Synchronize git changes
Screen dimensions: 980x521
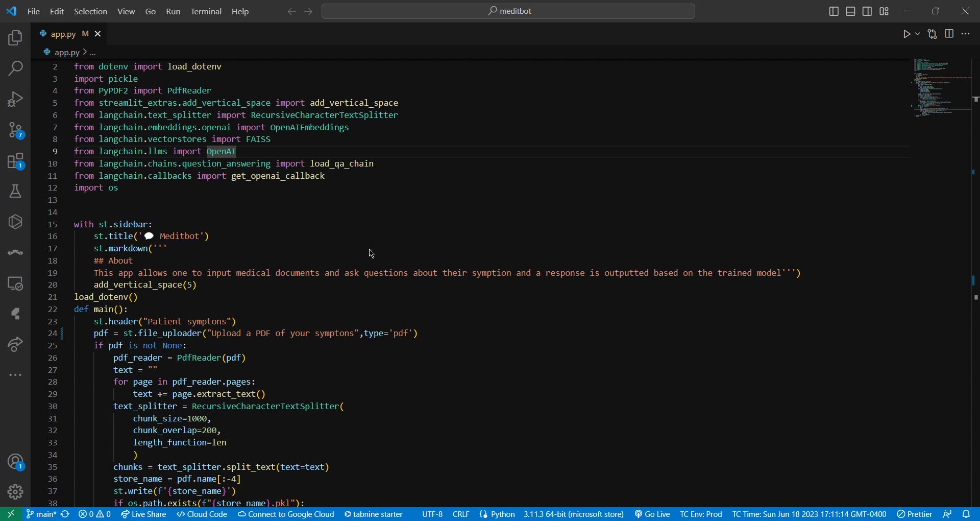65,514
